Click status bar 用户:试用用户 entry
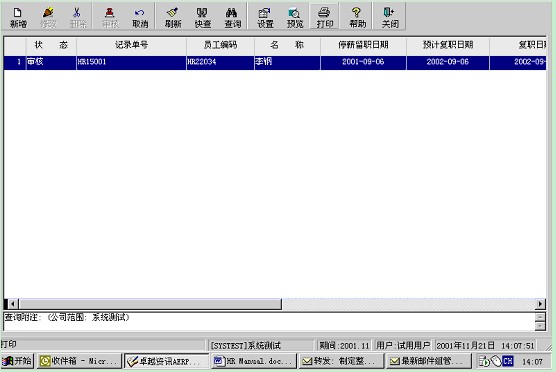Image resolution: width=556 pixels, height=372 pixels. 403,345
